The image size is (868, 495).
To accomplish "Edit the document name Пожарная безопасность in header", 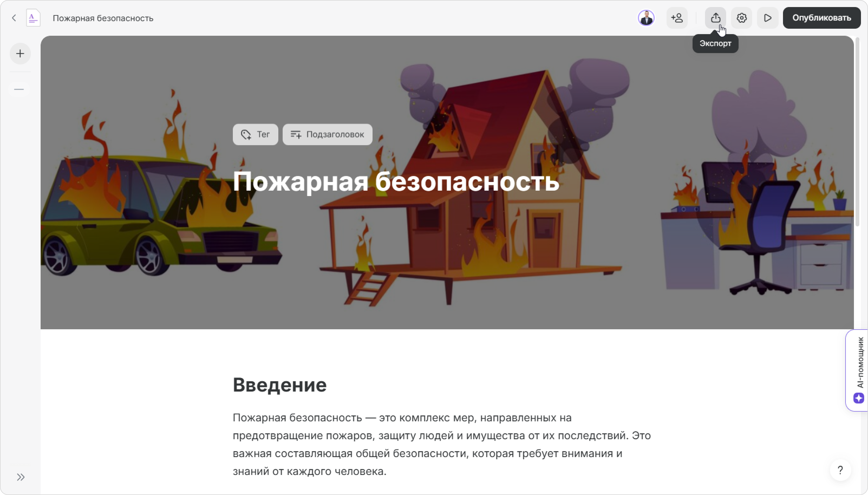I will [103, 18].
